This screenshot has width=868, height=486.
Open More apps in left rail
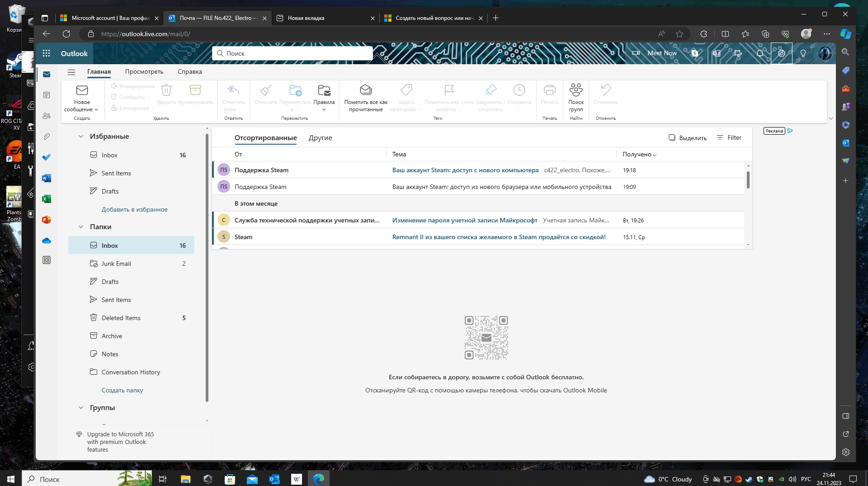pos(47,260)
